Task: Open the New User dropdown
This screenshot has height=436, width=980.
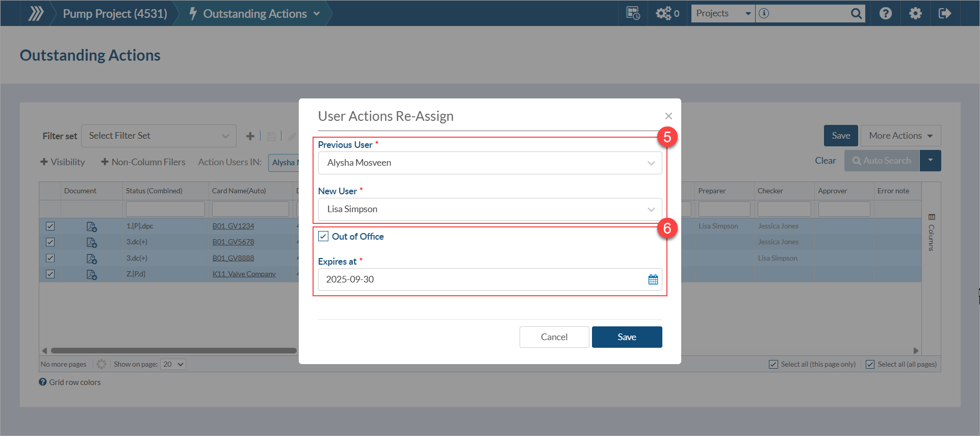Action: click(490, 210)
